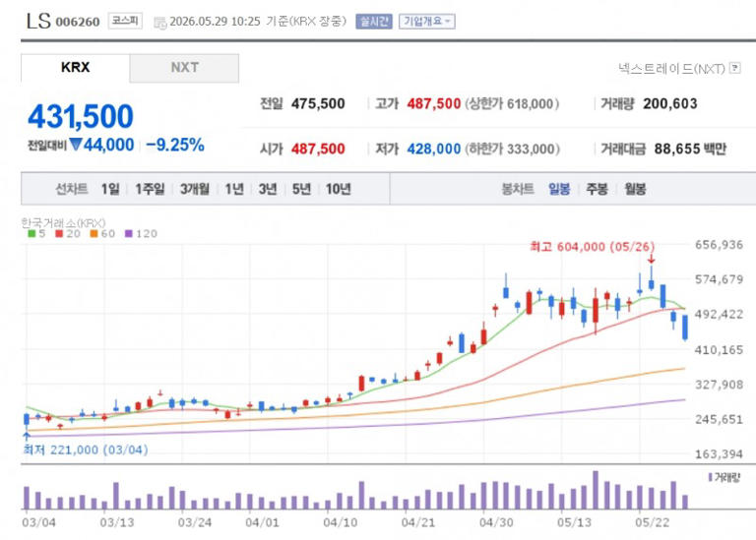Screen dimensions: 756x540
Task: Select the 일봉 candle chart
Action: [559, 189]
